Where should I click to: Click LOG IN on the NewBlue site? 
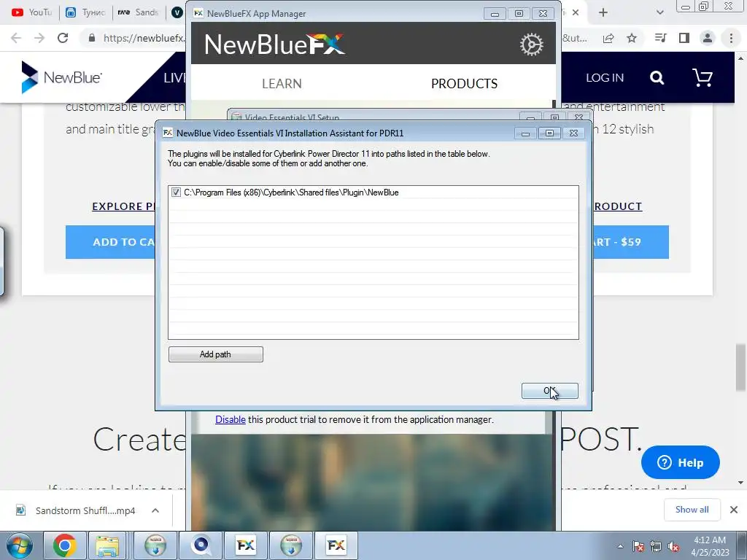[x=605, y=77]
